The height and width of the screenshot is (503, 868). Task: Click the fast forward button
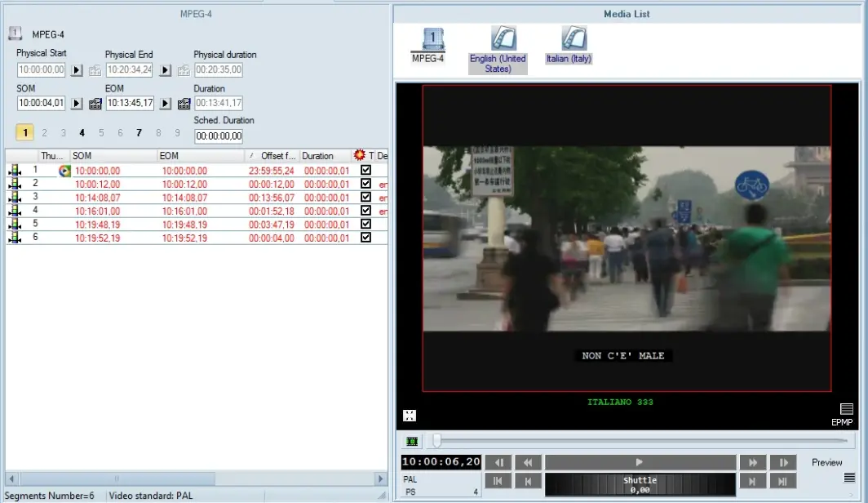pyautogui.click(x=751, y=462)
